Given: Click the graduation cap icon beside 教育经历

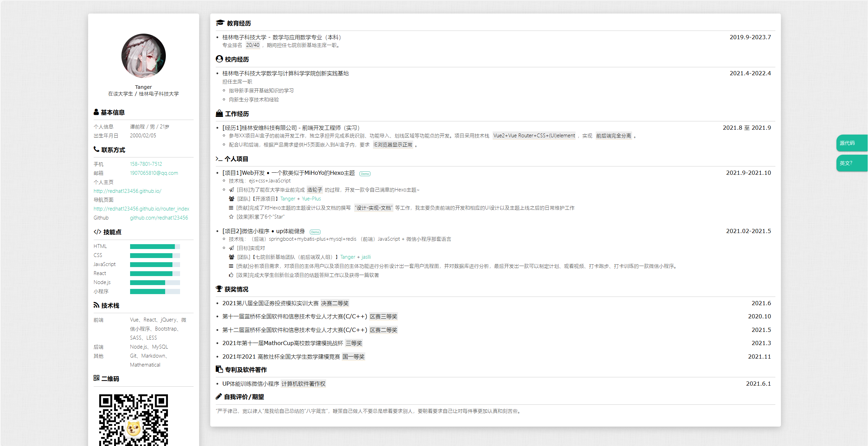Looking at the screenshot, I should pos(220,23).
